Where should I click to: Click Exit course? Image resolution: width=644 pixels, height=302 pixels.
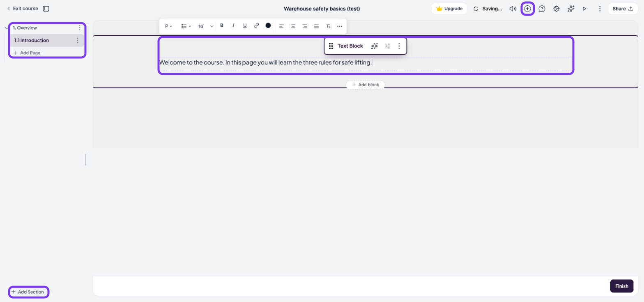[23, 9]
